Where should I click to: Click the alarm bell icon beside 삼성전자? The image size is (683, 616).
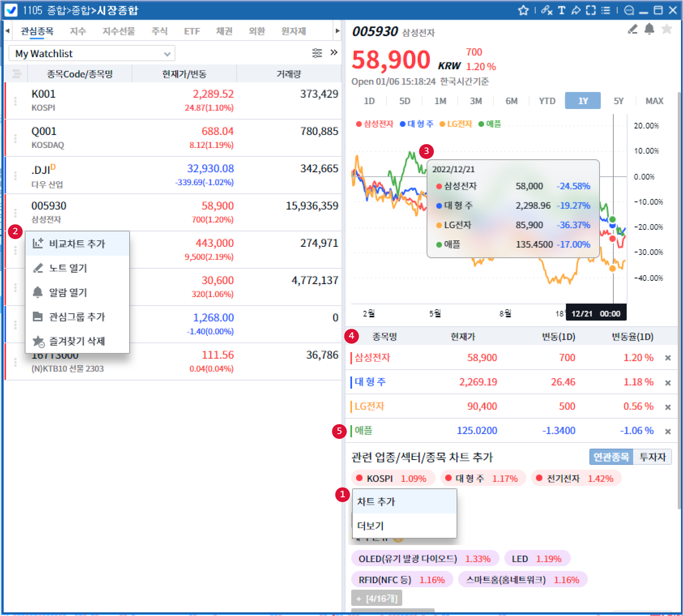(x=649, y=29)
